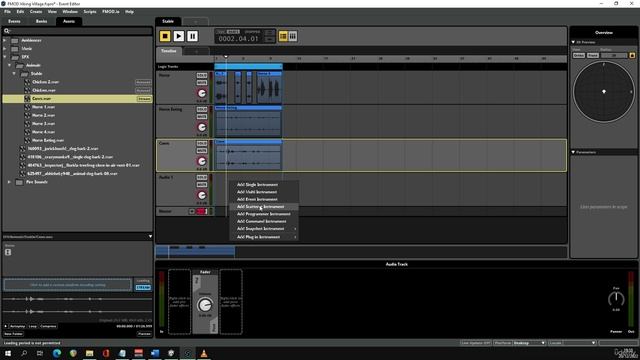Toggle Mute on the Horse track

202,83
